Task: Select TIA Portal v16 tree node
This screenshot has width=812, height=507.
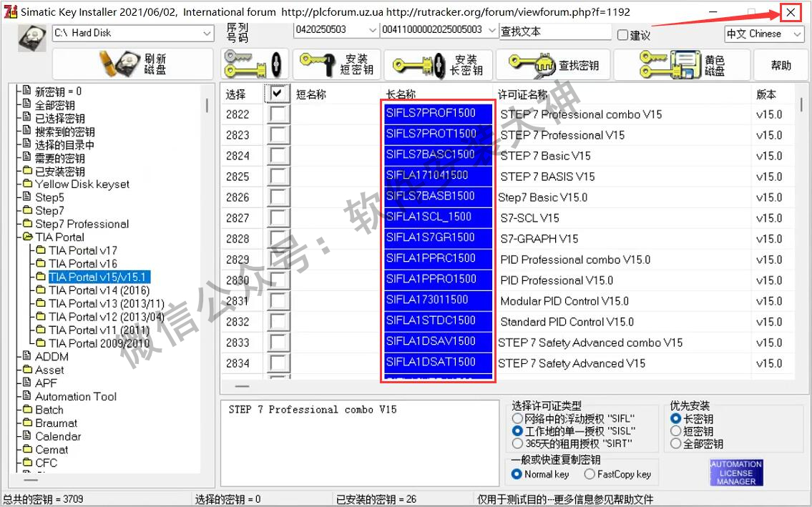Action: [x=83, y=264]
